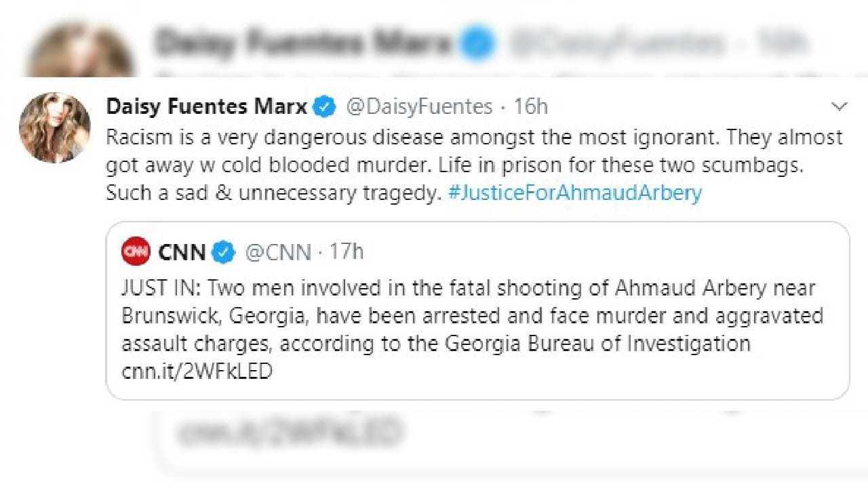
Task: Click the blurred verified badge at top
Action: point(477,43)
